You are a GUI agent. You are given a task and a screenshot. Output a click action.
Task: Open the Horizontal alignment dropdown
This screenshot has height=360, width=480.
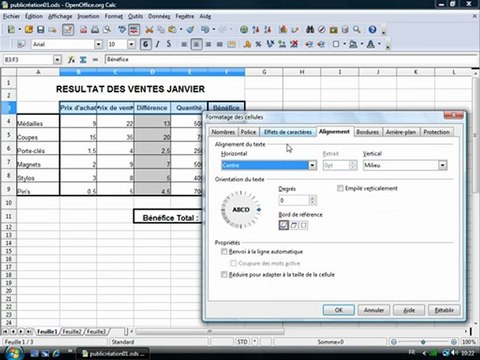tap(312, 165)
